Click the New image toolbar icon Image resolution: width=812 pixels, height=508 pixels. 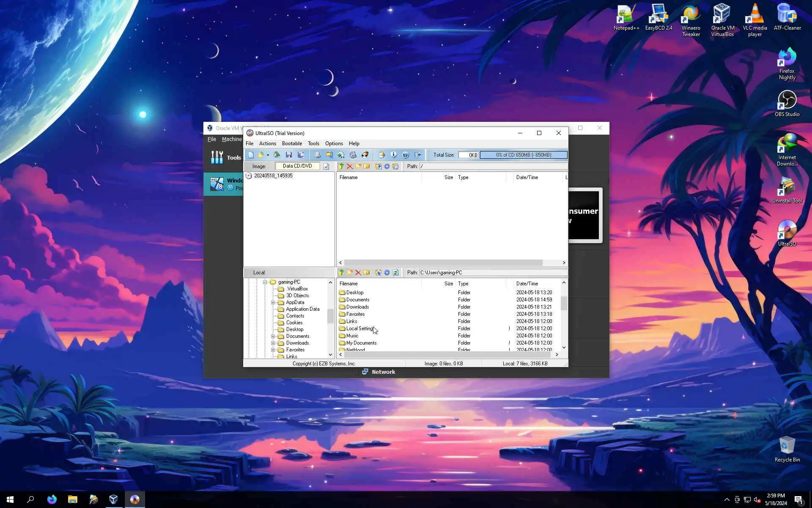[x=251, y=155]
